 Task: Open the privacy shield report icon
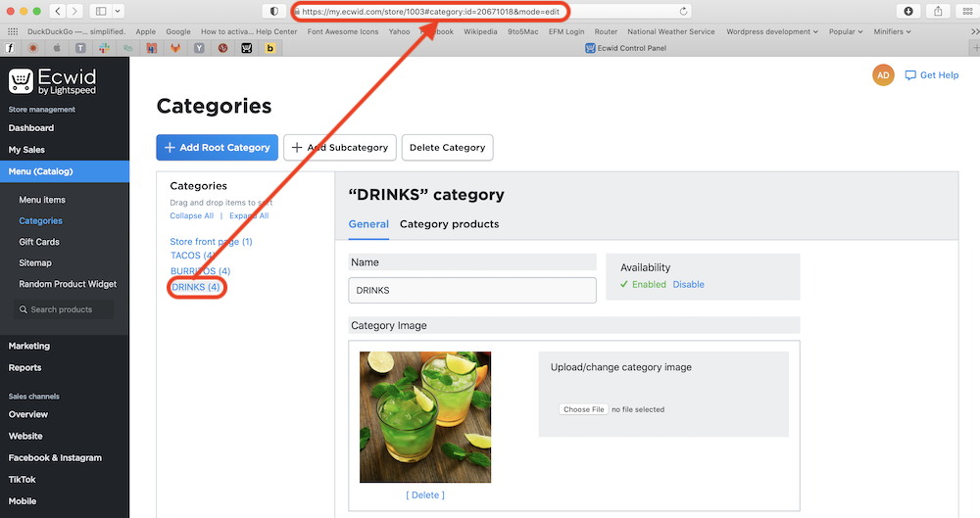point(274,11)
